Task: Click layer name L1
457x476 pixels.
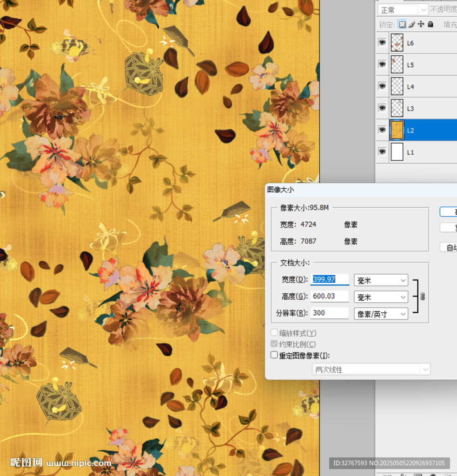Action: 410,152
